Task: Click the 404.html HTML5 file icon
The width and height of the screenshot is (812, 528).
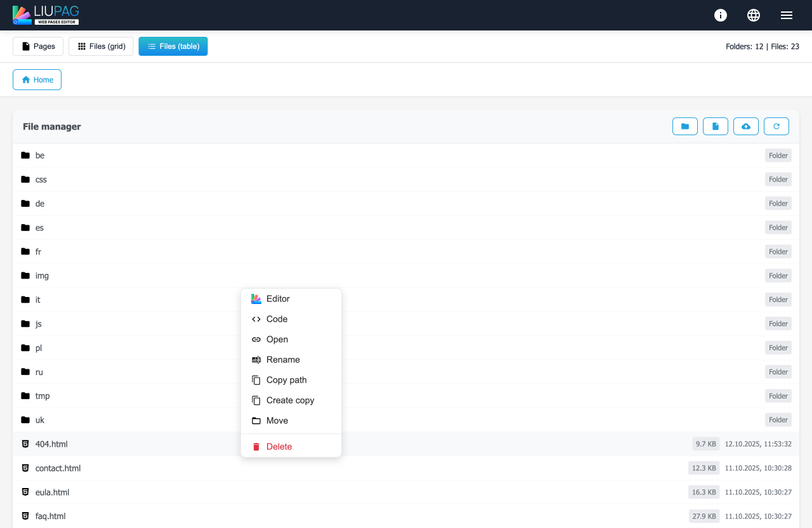Action: [25, 444]
